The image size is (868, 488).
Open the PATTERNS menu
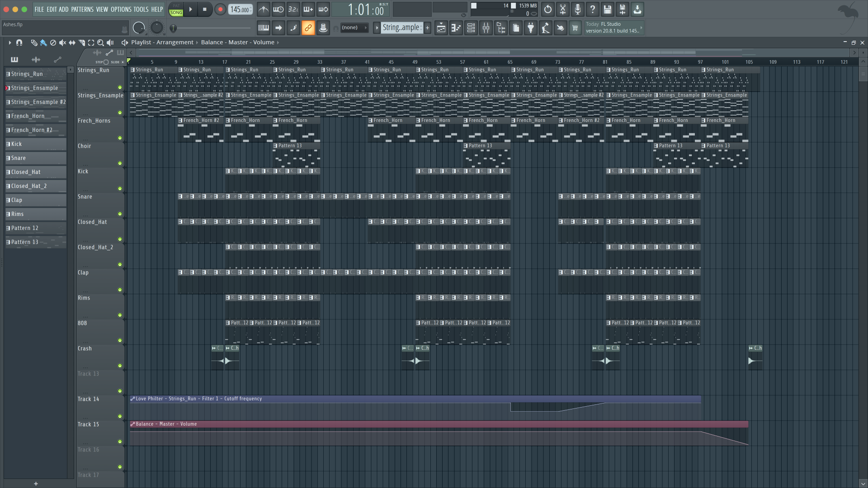tap(82, 9)
